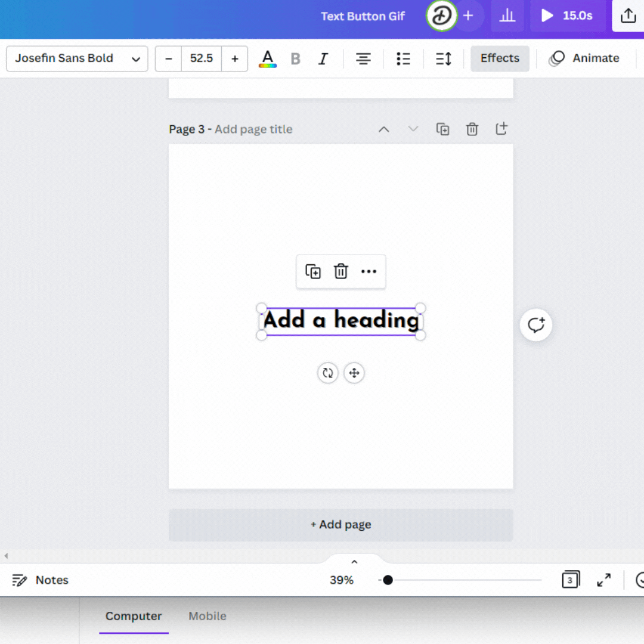Switch to the Computer tab
Image resolution: width=644 pixels, height=644 pixels.
(134, 616)
